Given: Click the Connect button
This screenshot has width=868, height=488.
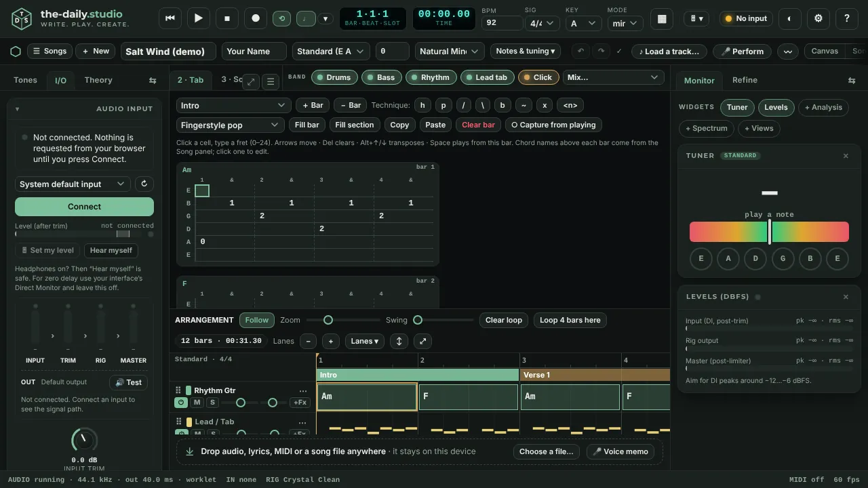Looking at the screenshot, I should [x=84, y=207].
